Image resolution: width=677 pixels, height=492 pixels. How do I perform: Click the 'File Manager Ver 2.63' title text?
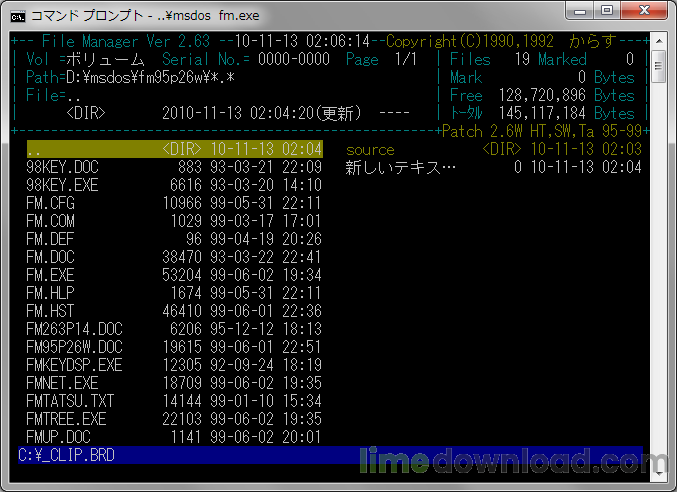pyautogui.click(x=126, y=41)
